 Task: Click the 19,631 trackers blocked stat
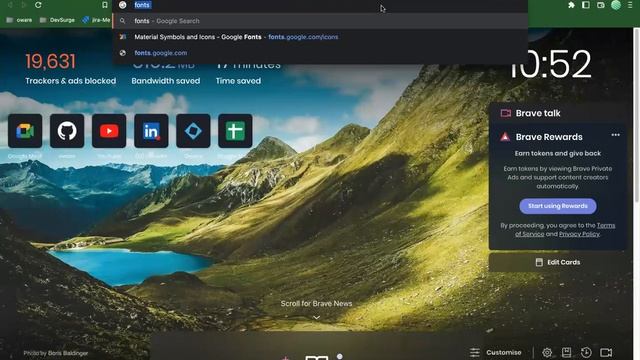pyautogui.click(x=51, y=62)
